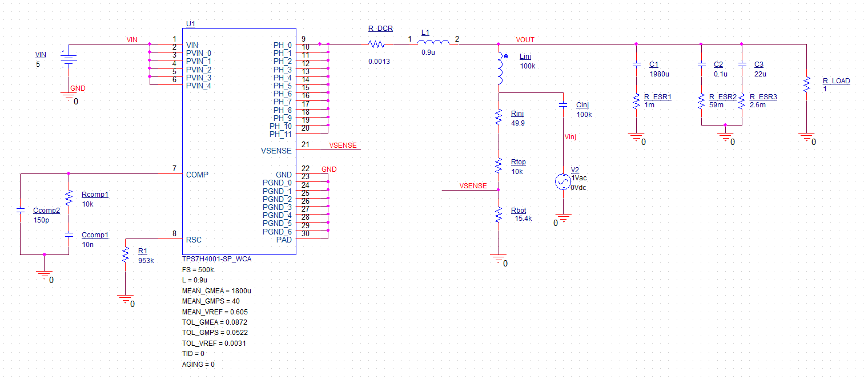Click the Cinj capacitor symbol
The height and width of the screenshot is (380, 868).
(562, 103)
